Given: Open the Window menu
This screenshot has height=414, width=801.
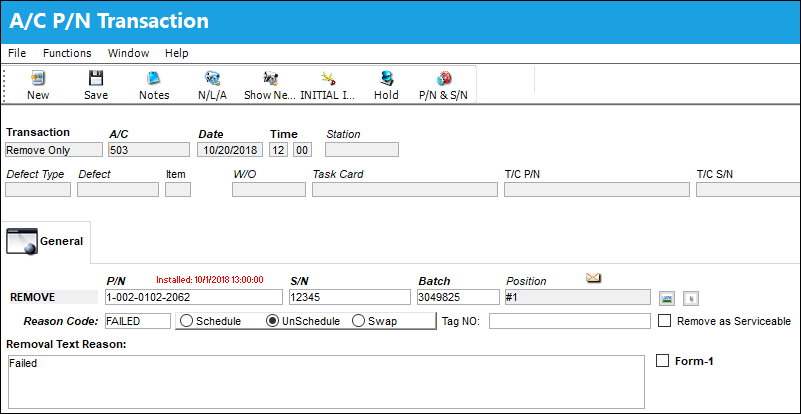Looking at the screenshot, I should 128,53.
